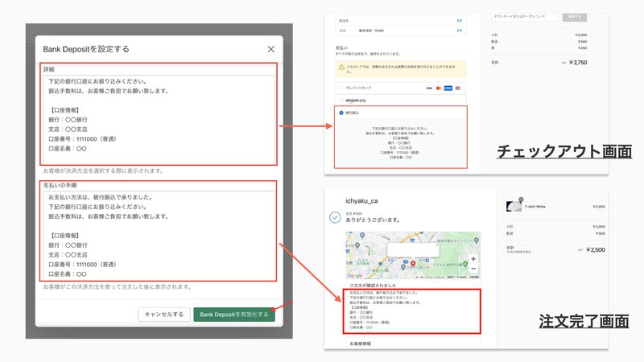The width and height of the screenshot is (644, 362).
Task: Click the American Express card icon
Action: pyautogui.click(x=448, y=88)
